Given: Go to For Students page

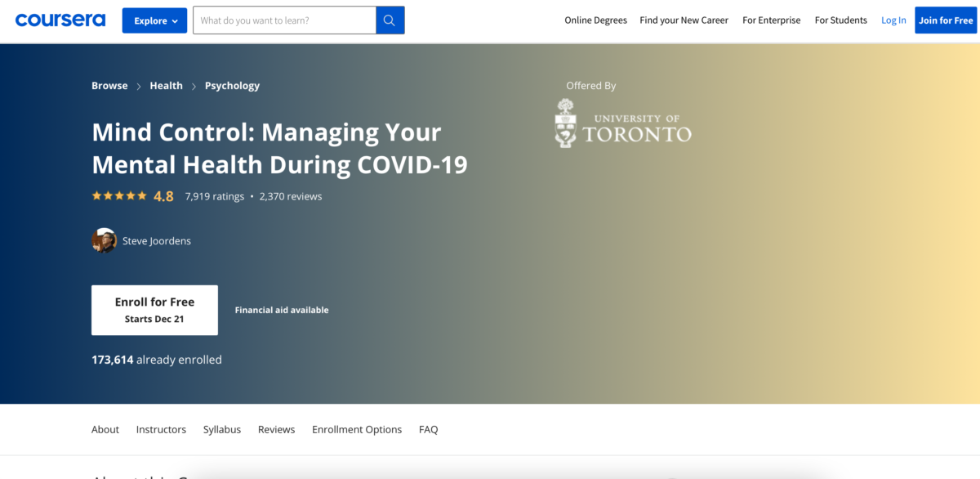Looking at the screenshot, I should pyautogui.click(x=841, y=20).
